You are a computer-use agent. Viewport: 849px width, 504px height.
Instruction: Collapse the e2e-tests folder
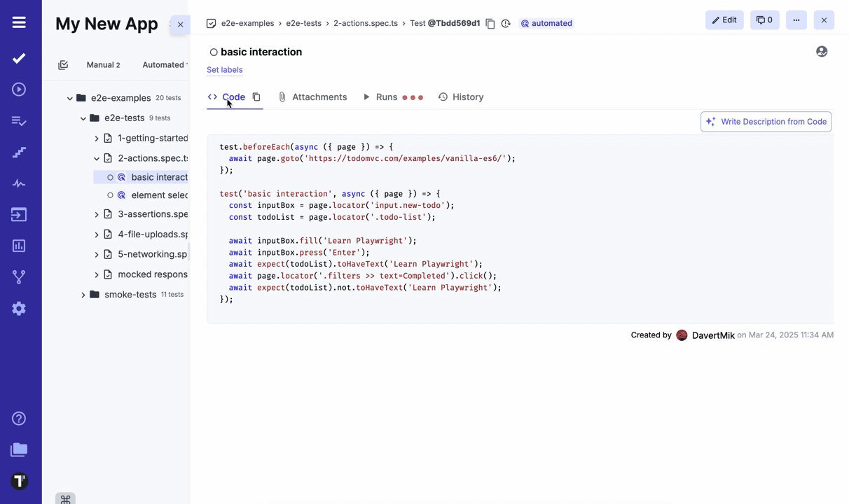[x=83, y=118]
